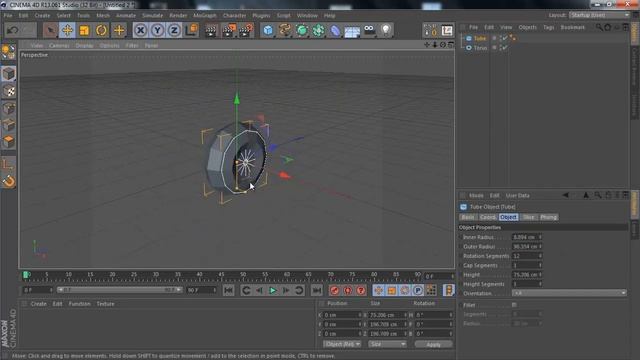Viewport: 640px width, 360px height.
Task: Click the timeline at frame 45
Action: [x=221, y=276]
